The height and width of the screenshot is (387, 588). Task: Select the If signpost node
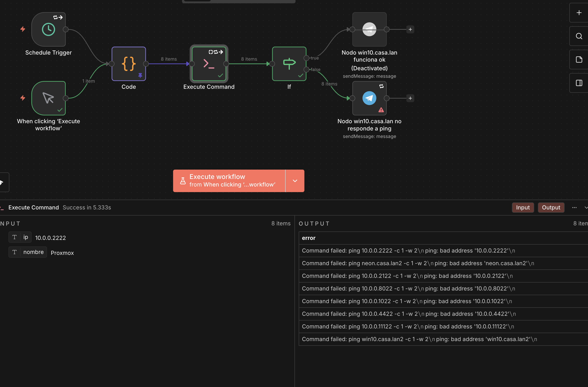(289, 64)
